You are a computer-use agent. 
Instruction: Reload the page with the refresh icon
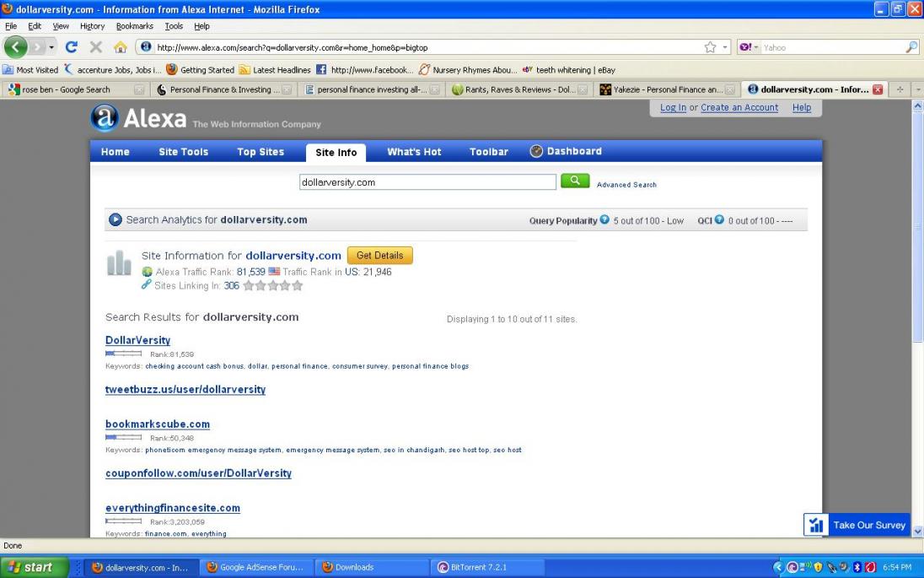(x=72, y=47)
